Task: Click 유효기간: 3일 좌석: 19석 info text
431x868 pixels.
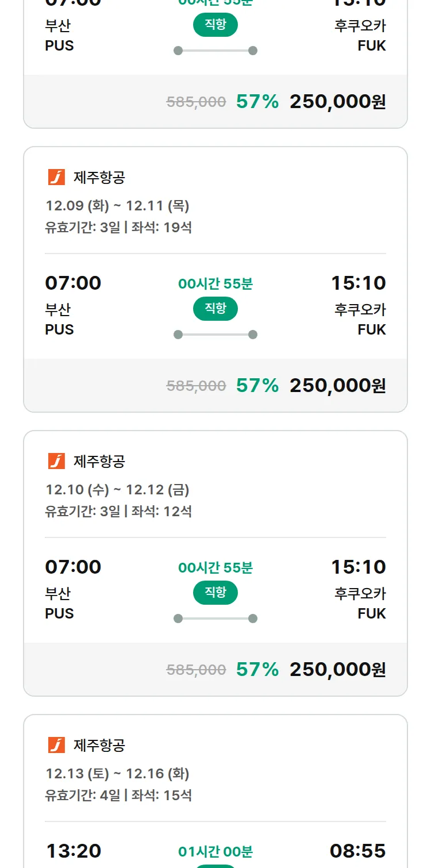Action: (x=118, y=228)
